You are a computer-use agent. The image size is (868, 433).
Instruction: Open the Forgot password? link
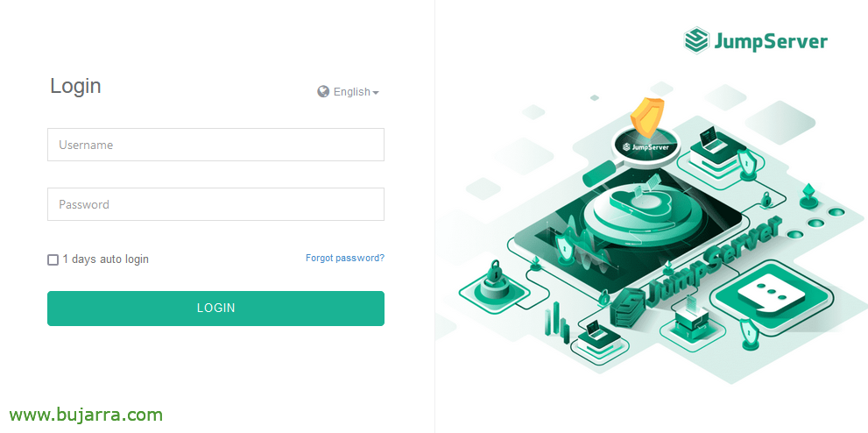pos(345,258)
